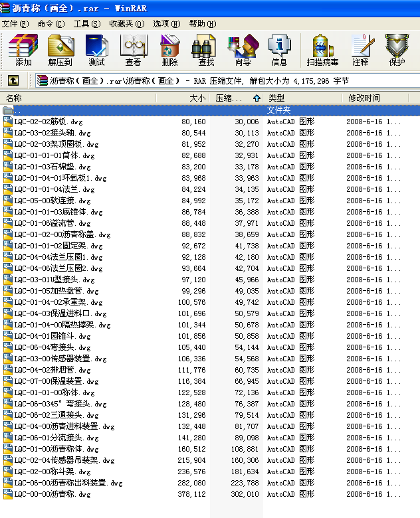The width and height of the screenshot is (420, 518).
Task: Click file icon of LQC-05-00软连接.dwg
Action: 7,200
